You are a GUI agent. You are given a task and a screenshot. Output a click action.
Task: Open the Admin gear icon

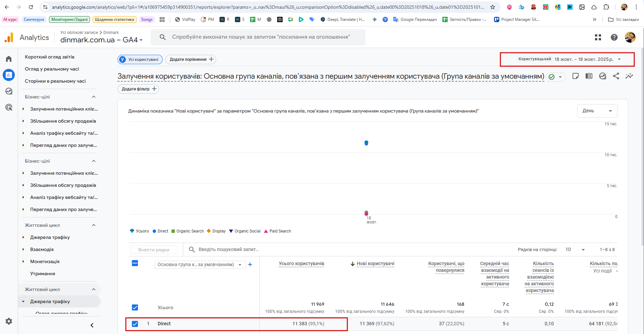pyautogui.click(x=9, y=321)
